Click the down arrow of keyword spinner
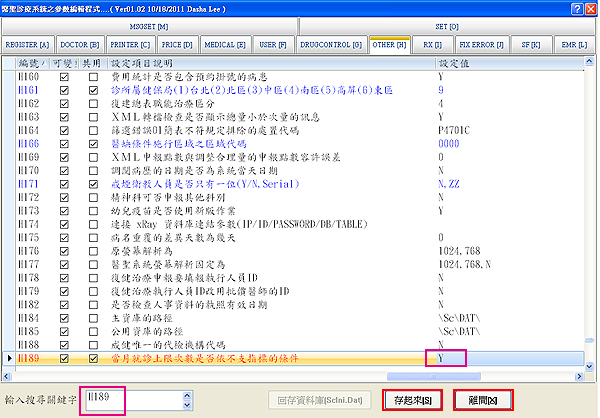Screen dimensions: 600x418 pyautogui.click(x=187, y=405)
